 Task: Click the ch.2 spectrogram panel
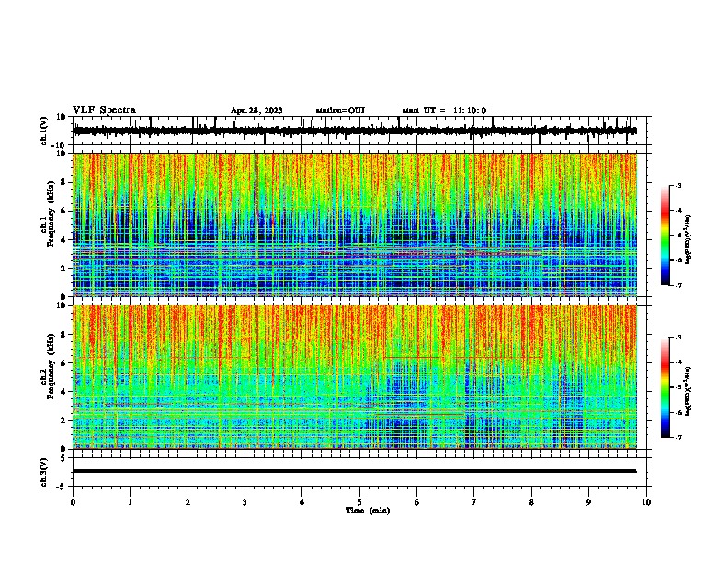(x=354, y=377)
